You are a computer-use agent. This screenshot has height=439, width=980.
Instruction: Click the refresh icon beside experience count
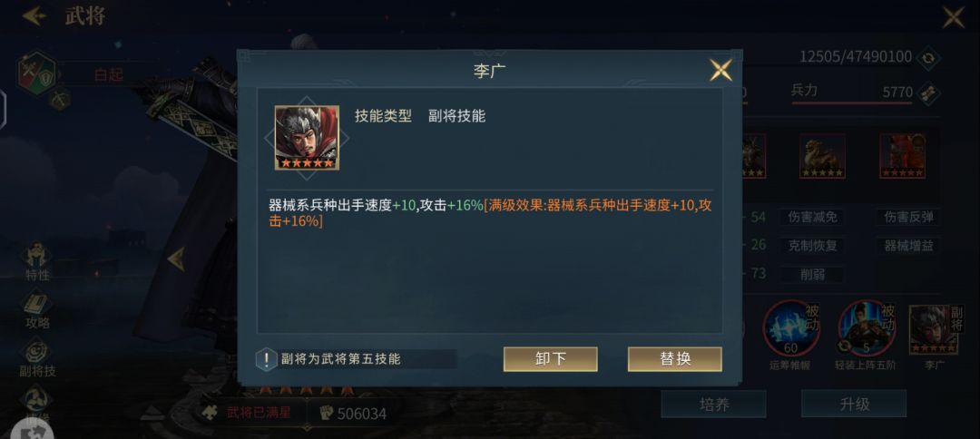[x=928, y=57]
